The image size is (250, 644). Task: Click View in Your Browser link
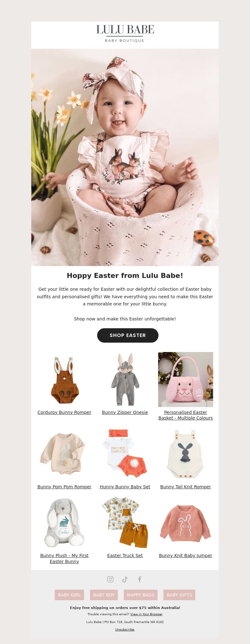(146, 614)
